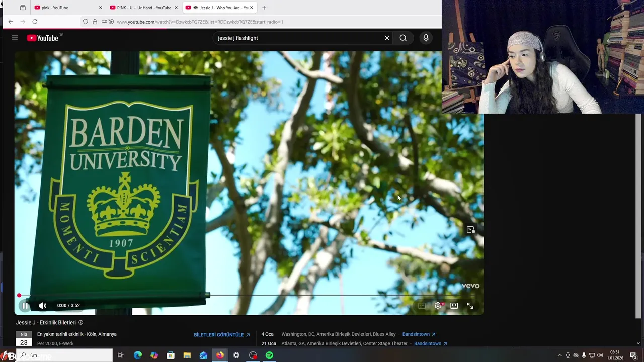Go back in browser history
Screen dimensions: 644x362
(11, 22)
